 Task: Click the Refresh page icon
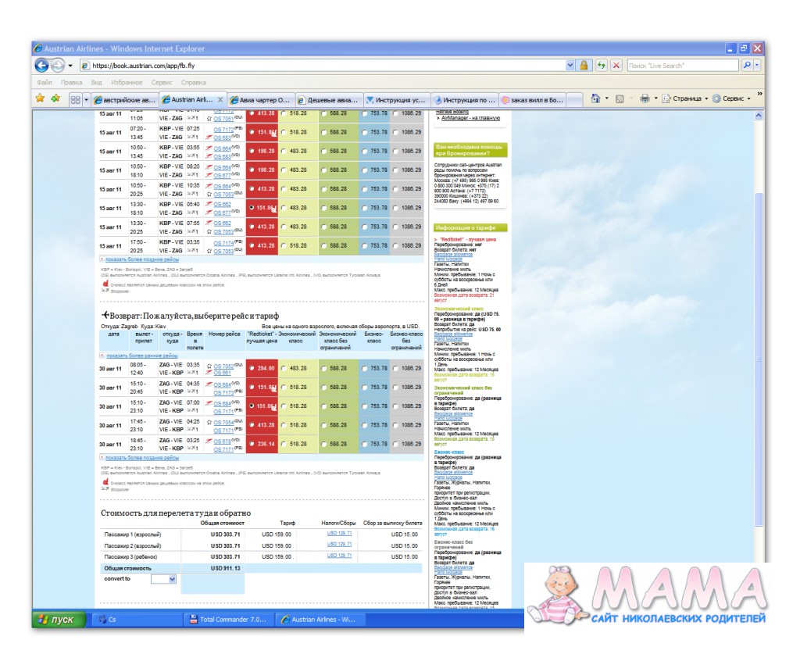click(601, 66)
